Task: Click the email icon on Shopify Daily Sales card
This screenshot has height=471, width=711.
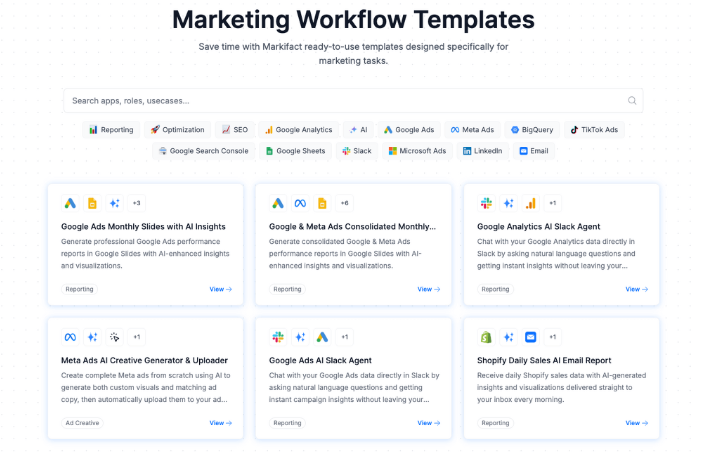Action: (530, 337)
